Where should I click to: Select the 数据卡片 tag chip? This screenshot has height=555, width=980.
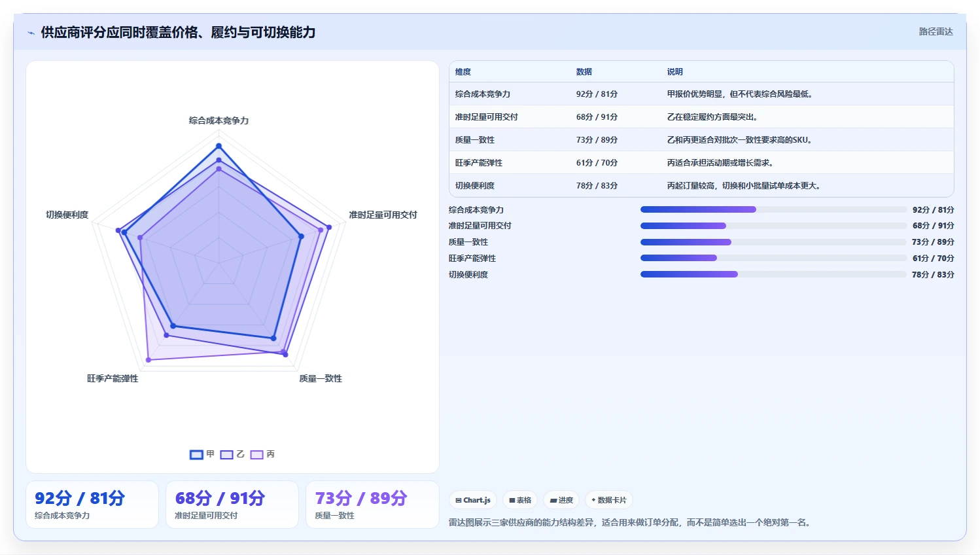tap(609, 500)
